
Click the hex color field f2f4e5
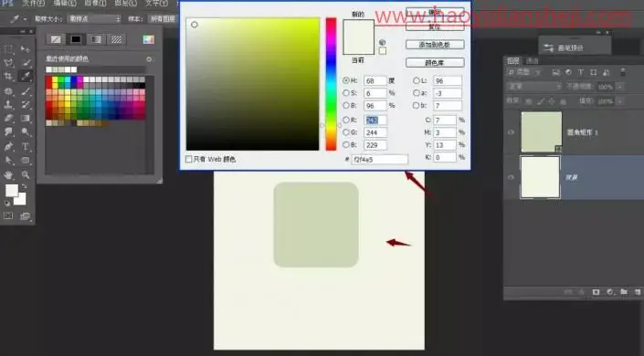pyautogui.click(x=379, y=160)
